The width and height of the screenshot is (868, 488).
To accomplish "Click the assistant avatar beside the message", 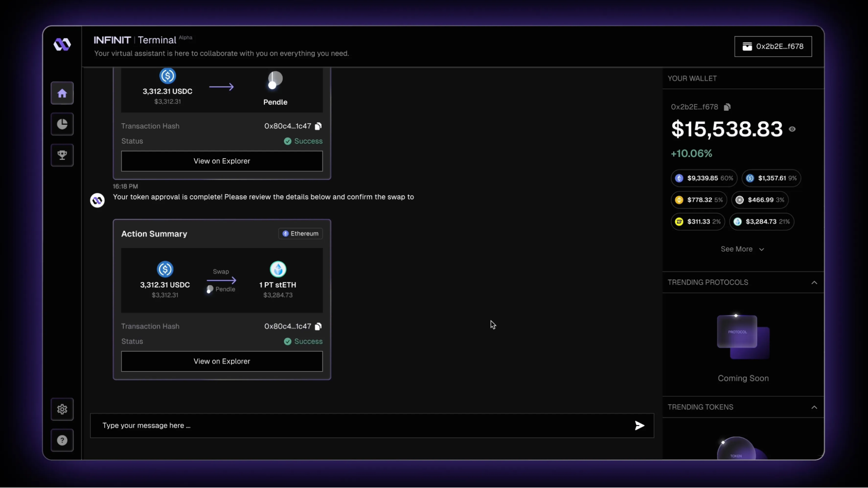I will [x=97, y=200].
